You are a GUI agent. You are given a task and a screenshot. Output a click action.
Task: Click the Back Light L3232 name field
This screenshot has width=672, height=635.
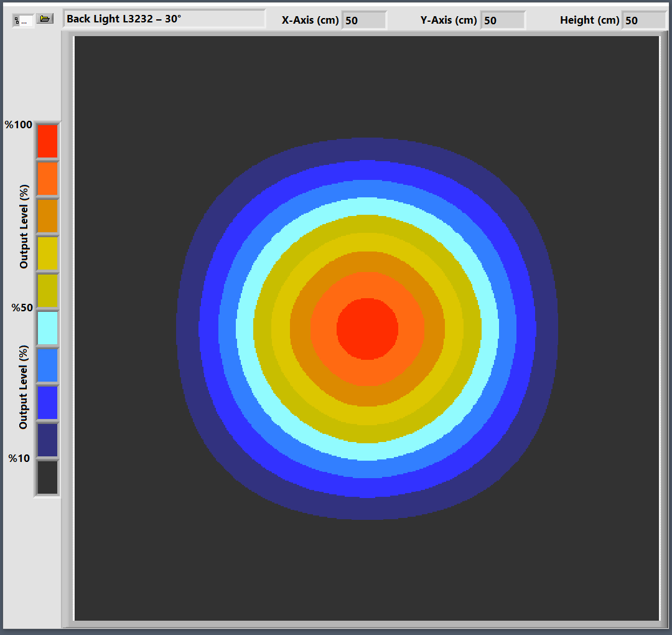point(164,19)
